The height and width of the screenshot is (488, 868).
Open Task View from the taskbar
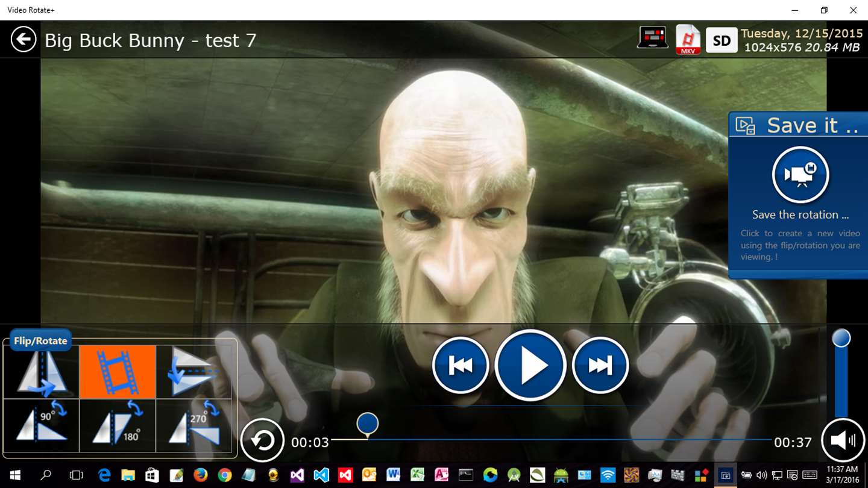tap(76, 475)
